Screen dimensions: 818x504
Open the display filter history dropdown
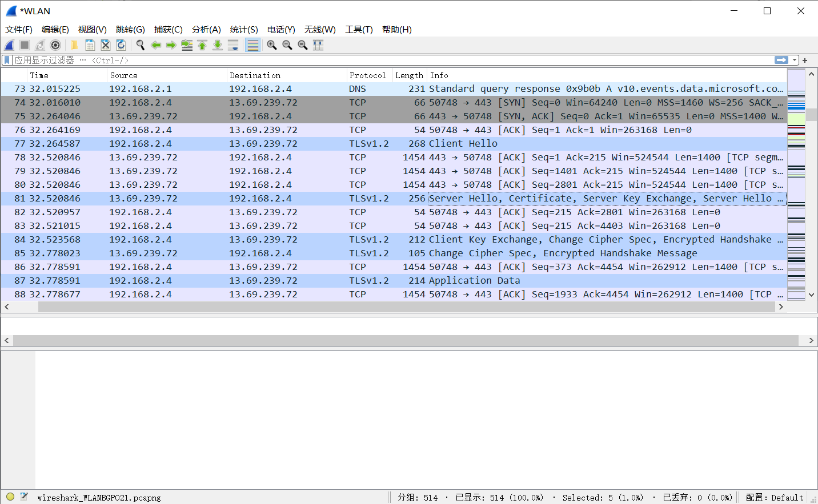tap(795, 60)
